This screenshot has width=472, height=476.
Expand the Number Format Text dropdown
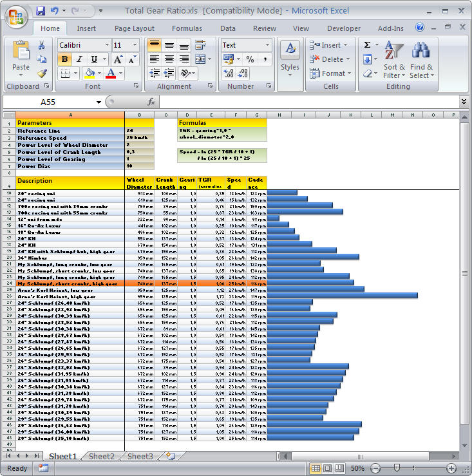point(267,45)
